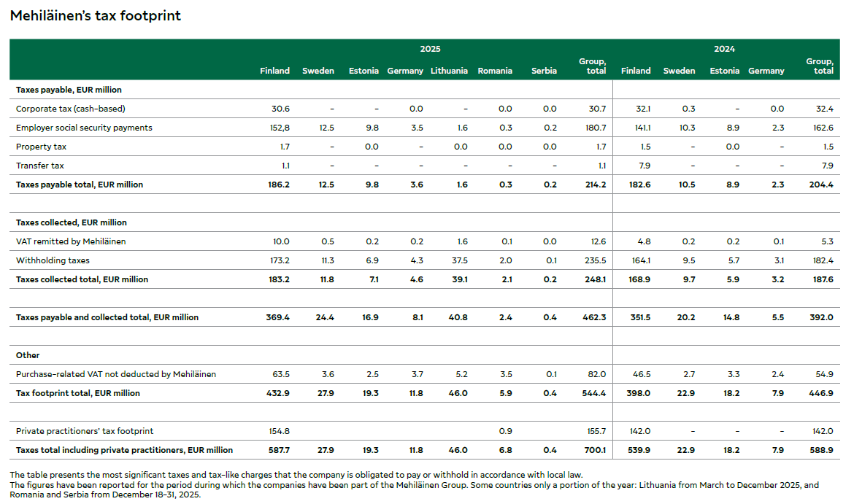This screenshot has width=854, height=504.
Task: Select Employer social security payments row label
Action: (84, 128)
